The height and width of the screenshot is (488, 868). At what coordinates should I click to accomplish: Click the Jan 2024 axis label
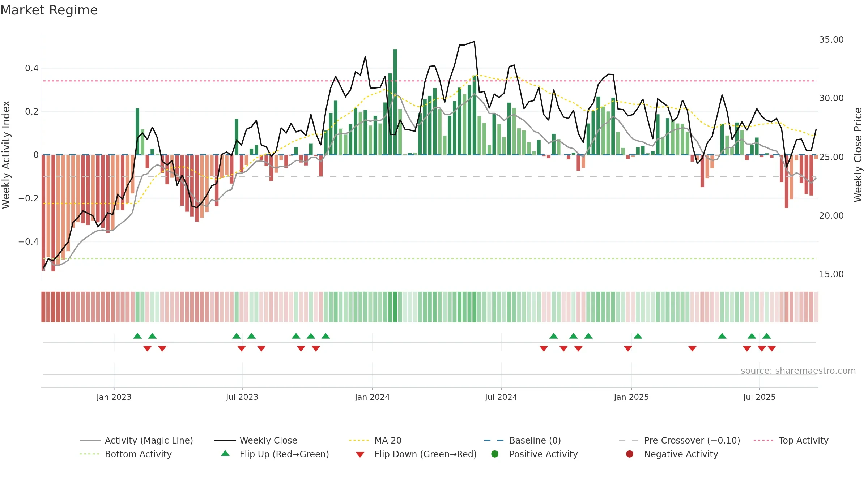pyautogui.click(x=372, y=397)
